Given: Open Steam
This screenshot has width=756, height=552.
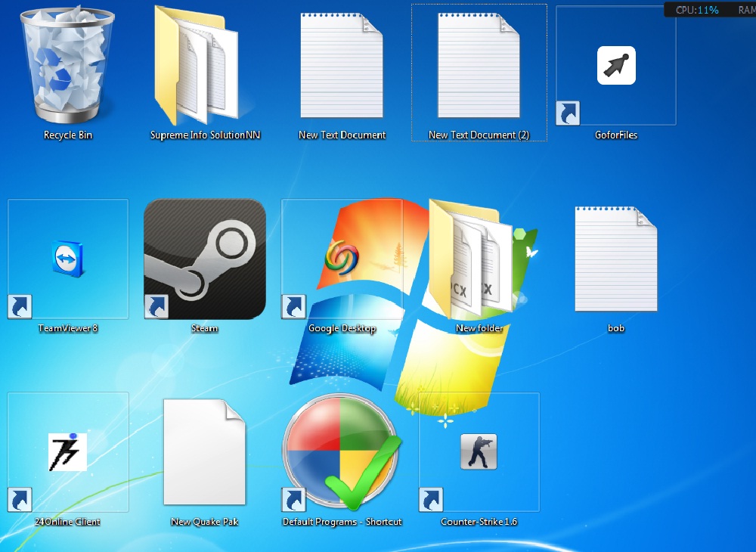Looking at the screenshot, I should tap(204, 257).
